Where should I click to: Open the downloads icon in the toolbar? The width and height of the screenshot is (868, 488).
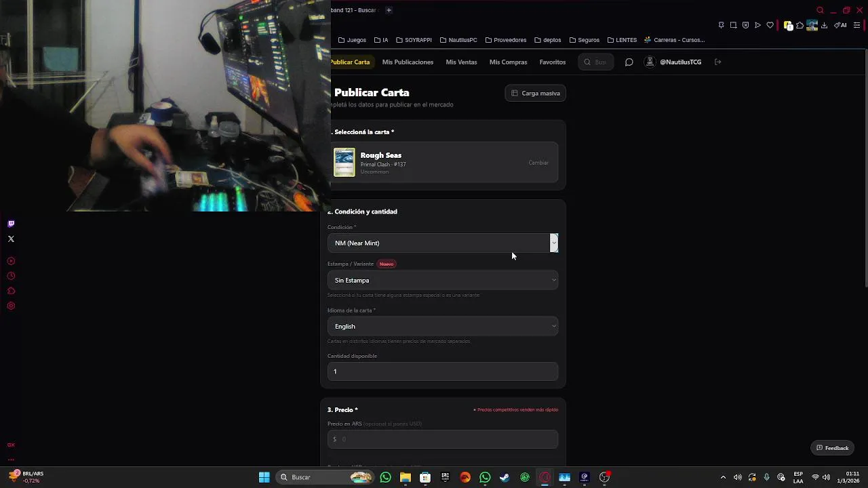pyautogui.click(x=824, y=25)
